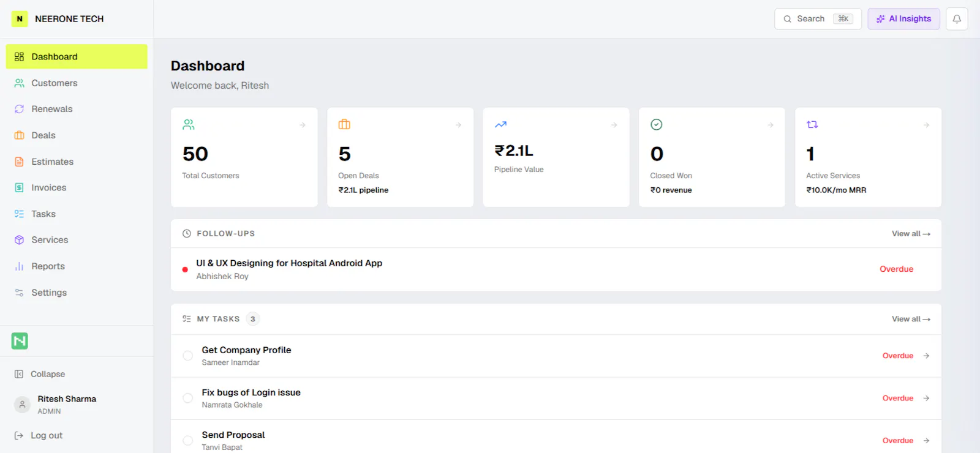
Task: Click Overdue on Get Company Profile row
Action: [x=898, y=356]
